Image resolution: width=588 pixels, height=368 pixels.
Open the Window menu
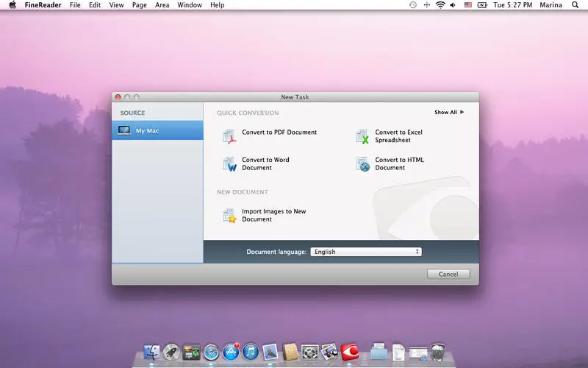(190, 5)
